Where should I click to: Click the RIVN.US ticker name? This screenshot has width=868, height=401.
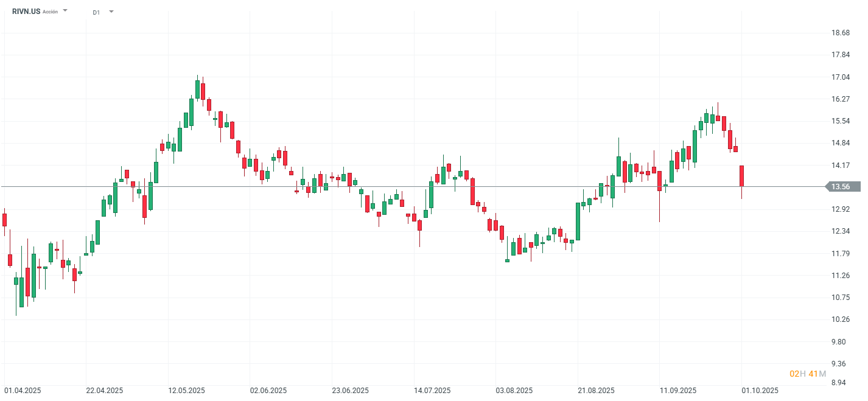26,12
